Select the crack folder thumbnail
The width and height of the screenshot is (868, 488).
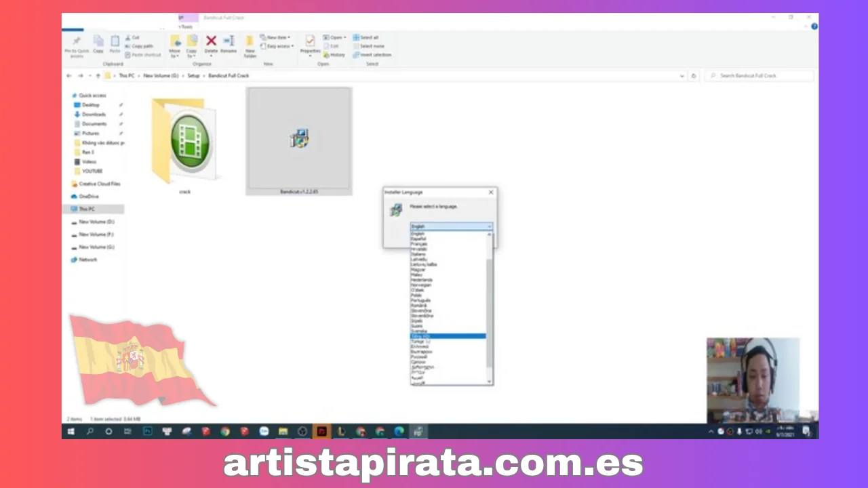(184, 141)
